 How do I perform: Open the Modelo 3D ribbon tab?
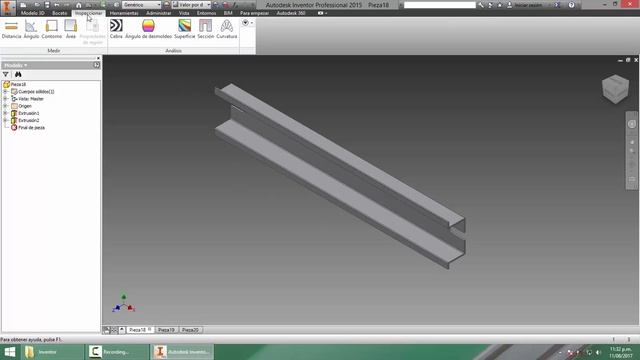coord(33,13)
